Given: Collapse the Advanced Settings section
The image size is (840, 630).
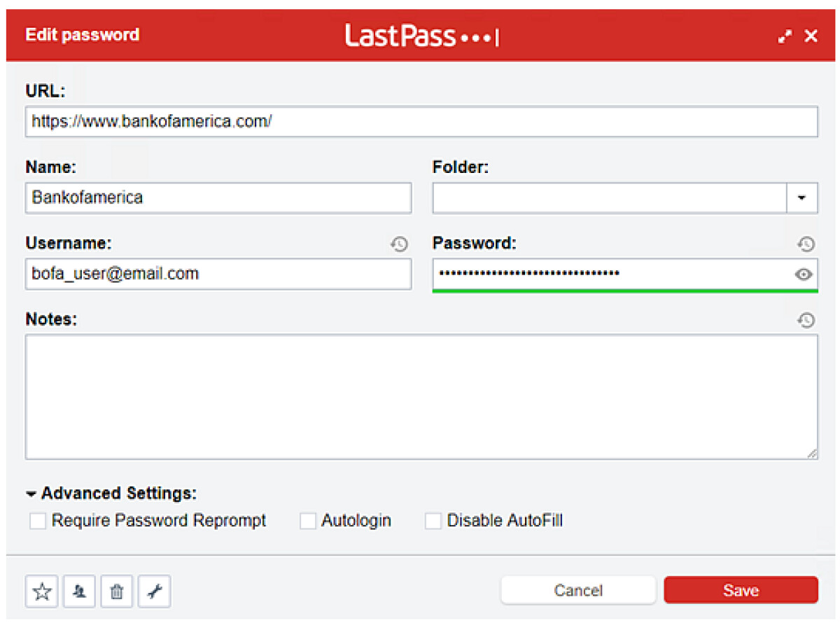Looking at the screenshot, I should (31, 493).
